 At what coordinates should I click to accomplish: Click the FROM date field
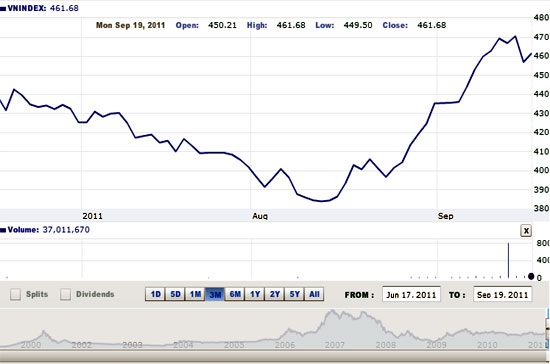click(x=411, y=295)
